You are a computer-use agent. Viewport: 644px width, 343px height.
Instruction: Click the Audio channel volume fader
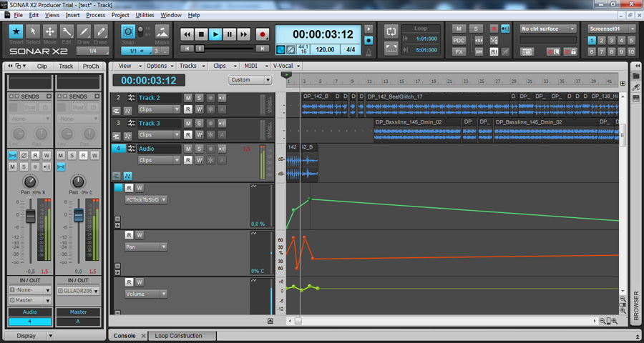(x=30, y=216)
